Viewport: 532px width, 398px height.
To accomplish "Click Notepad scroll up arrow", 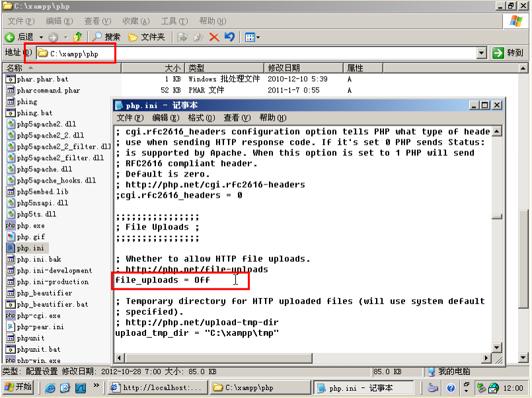I will pos(497,132).
